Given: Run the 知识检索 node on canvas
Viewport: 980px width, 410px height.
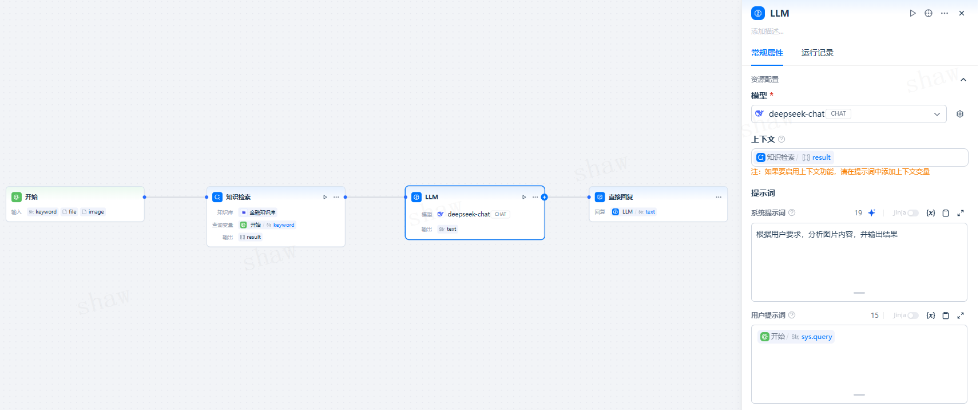Looking at the screenshot, I should (325, 197).
